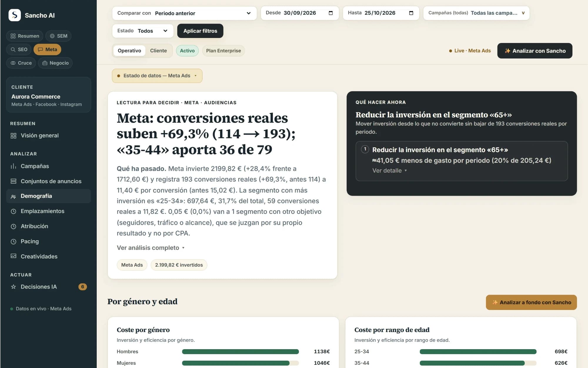Open the Desde date calendar picker icon
This screenshot has height=368, width=588.
pos(330,13)
